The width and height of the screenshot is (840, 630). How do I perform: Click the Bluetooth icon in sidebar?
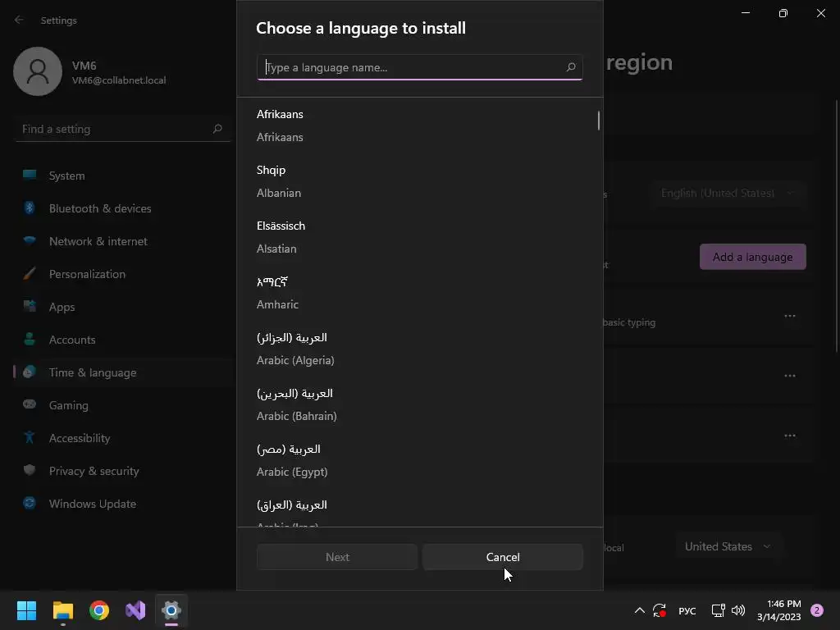(x=30, y=208)
